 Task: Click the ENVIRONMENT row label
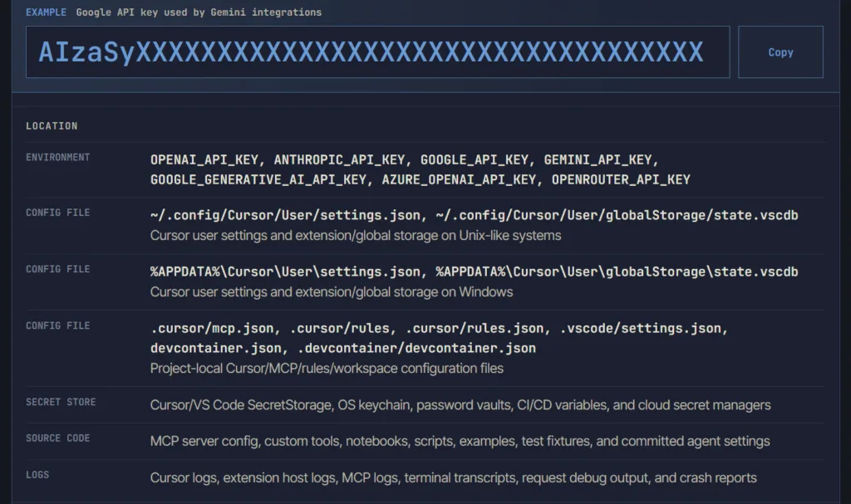[58, 157]
